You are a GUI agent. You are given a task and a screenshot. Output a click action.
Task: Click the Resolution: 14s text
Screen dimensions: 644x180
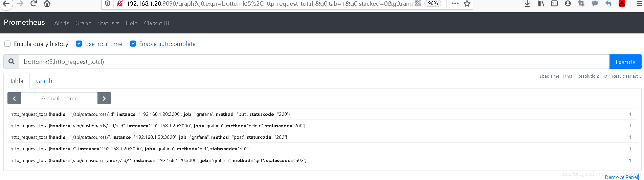click(592, 76)
